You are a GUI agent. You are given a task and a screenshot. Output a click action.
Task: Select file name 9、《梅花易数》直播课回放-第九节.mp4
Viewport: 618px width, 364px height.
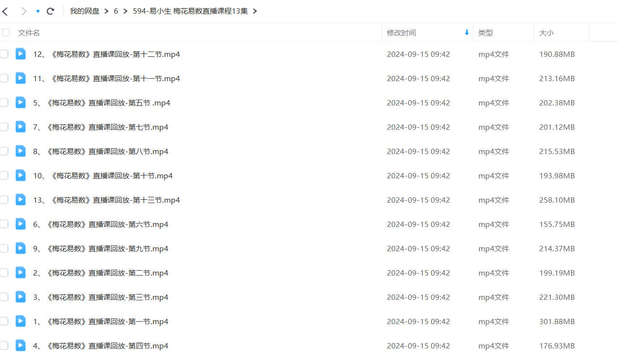pyautogui.click(x=101, y=248)
